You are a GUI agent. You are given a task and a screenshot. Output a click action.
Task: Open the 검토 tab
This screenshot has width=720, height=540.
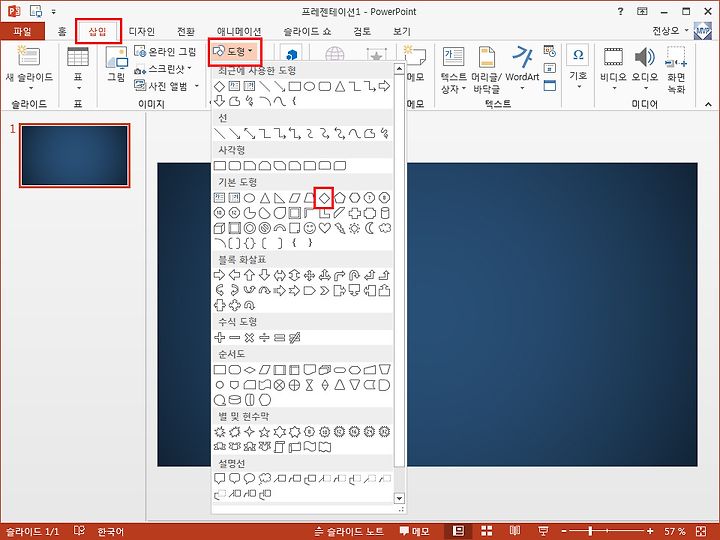[362, 31]
